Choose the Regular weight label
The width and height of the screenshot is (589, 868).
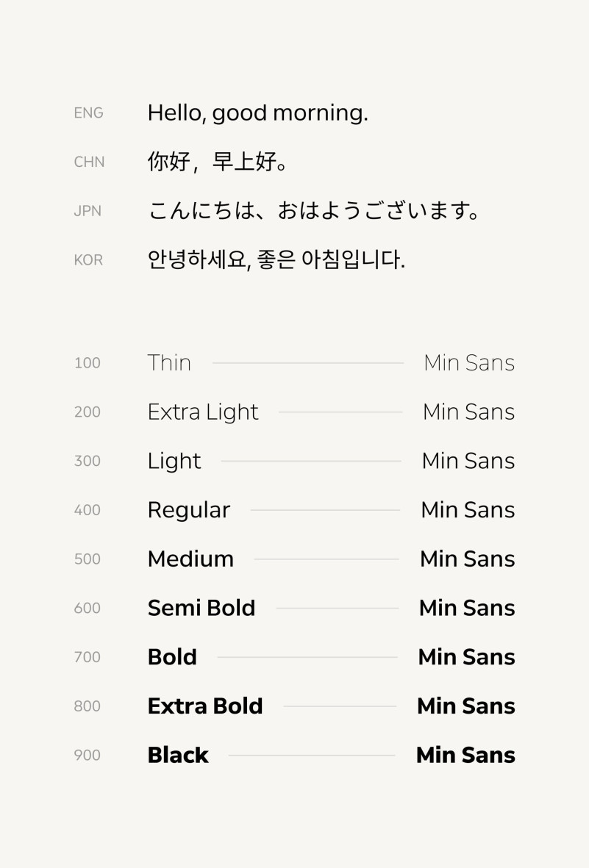click(x=189, y=510)
